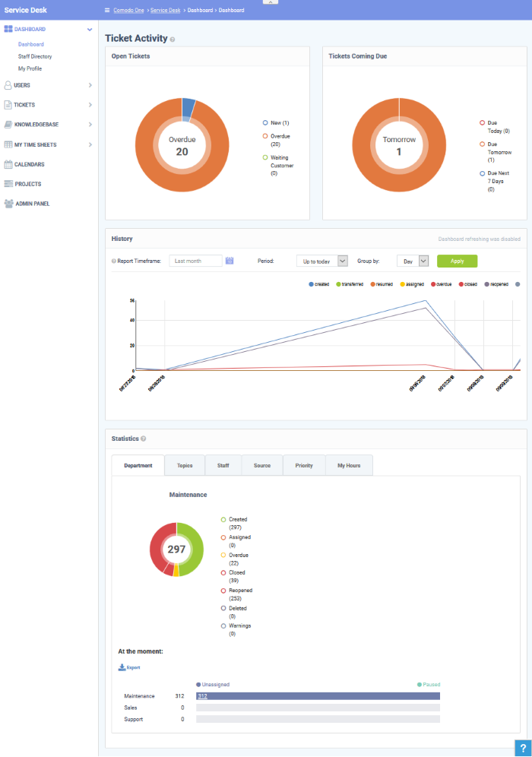Click the Reopened (253) legend entry
This screenshot has height=757, width=532.
click(236, 594)
